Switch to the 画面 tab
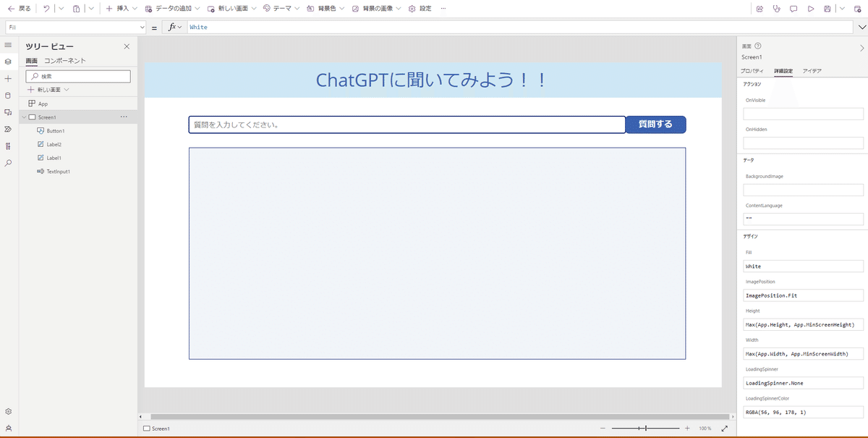Image resolution: width=868 pixels, height=438 pixels. coord(32,61)
